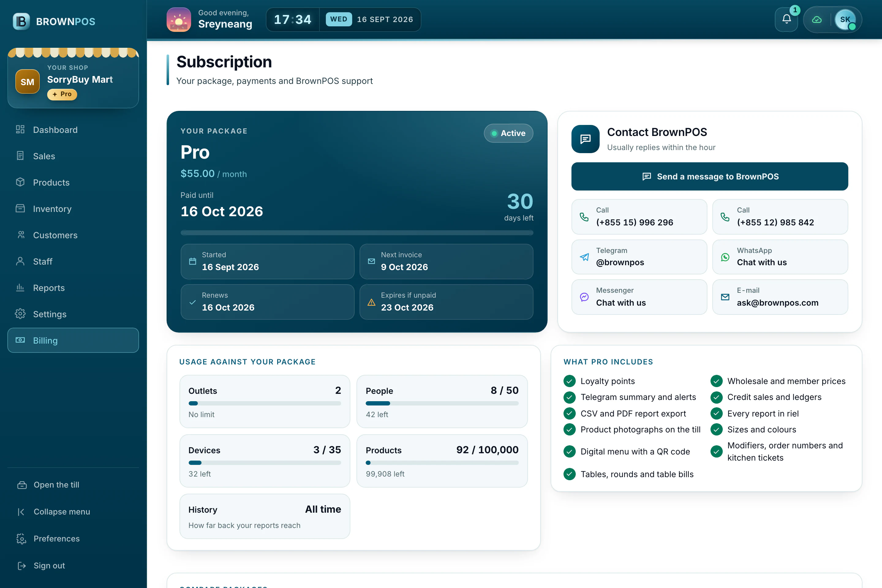Click the cloud sync status icon
The width and height of the screenshot is (882, 588).
817,20
